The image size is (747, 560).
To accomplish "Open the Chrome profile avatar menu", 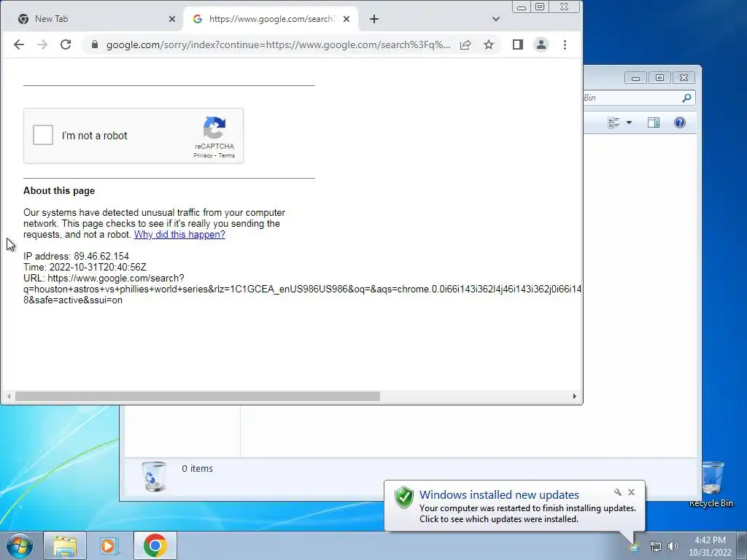I will click(541, 44).
